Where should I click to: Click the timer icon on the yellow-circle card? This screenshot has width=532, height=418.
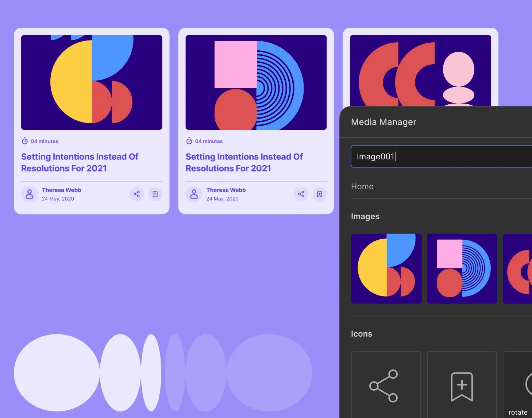[25, 141]
